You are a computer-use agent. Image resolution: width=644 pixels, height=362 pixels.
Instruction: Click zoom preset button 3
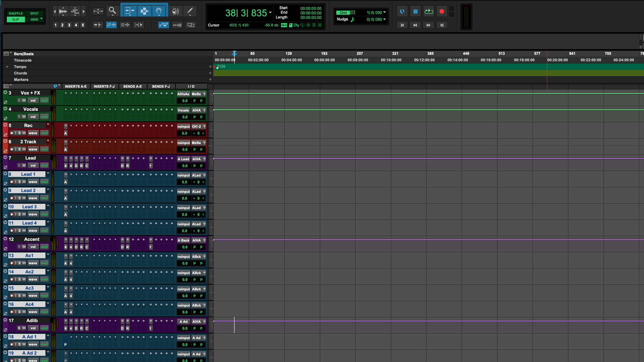69,25
